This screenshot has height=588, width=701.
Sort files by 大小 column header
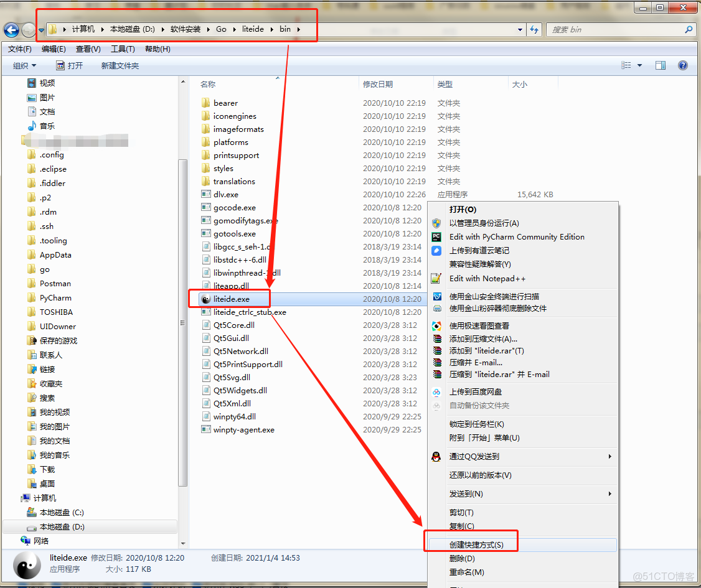[x=519, y=84]
